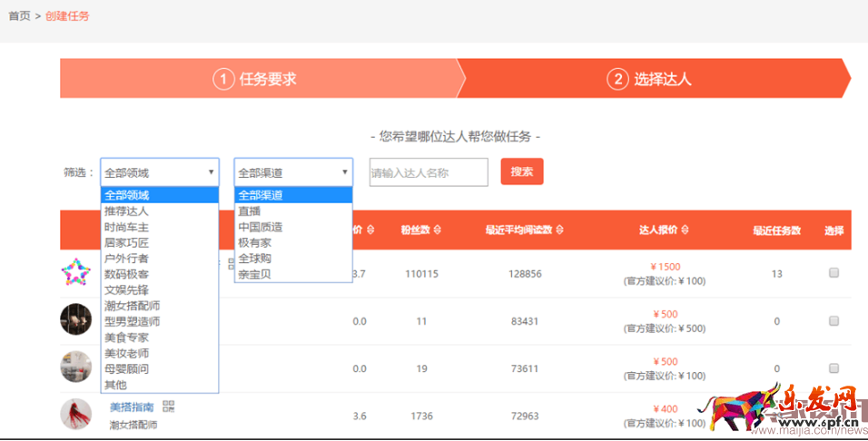Image resolution: width=868 pixels, height=441 pixels.
Task: Click the sort icon beside 达人报价
Action: point(688,230)
